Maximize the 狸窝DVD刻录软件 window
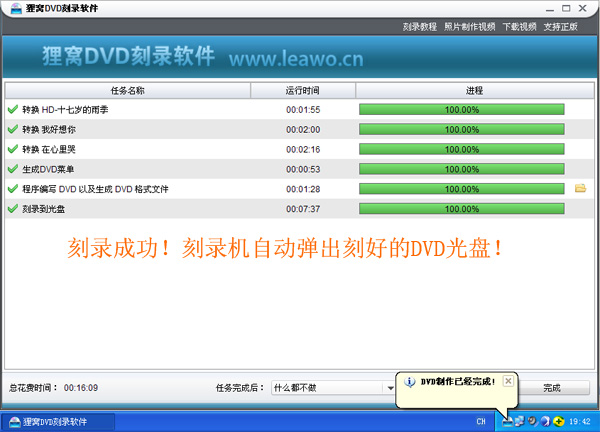The width and height of the screenshot is (600, 432). pos(566,8)
